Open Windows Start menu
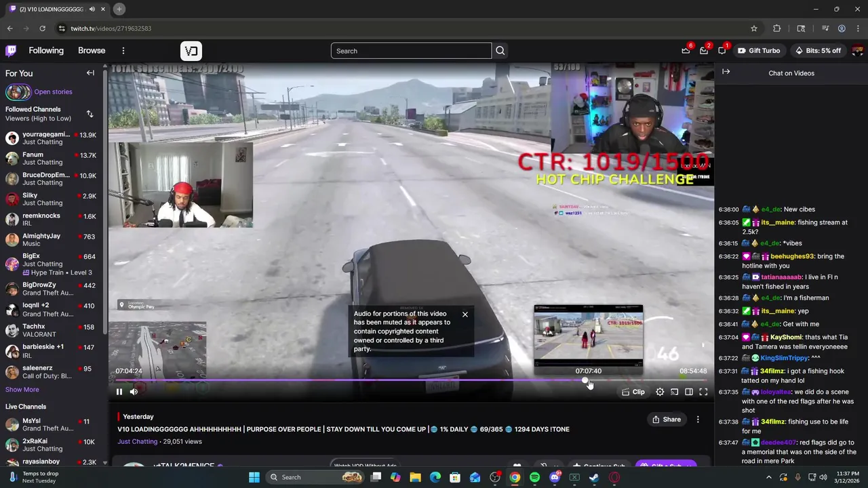Image resolution: width=868 pixels, height=488 pixels. (x=254, y=477)
